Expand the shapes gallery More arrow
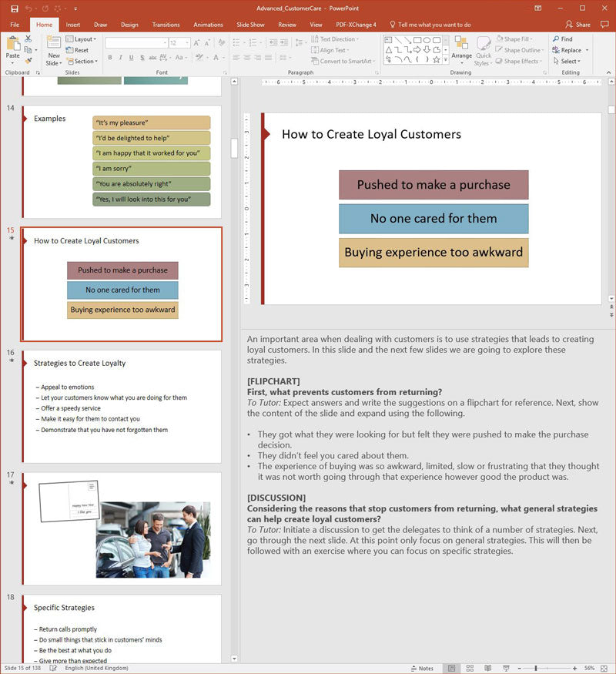This screenshot has height=674, width=616. pos(446,60)
